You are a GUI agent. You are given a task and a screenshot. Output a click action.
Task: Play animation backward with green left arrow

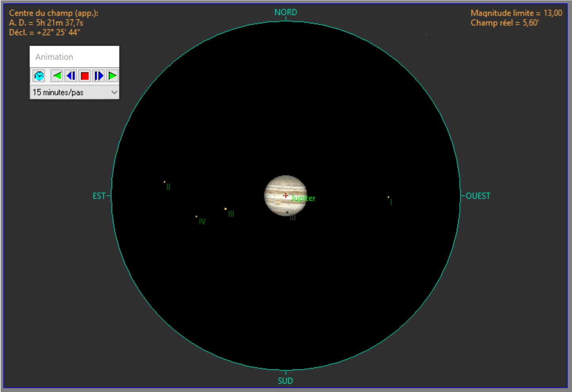point(57,76)
